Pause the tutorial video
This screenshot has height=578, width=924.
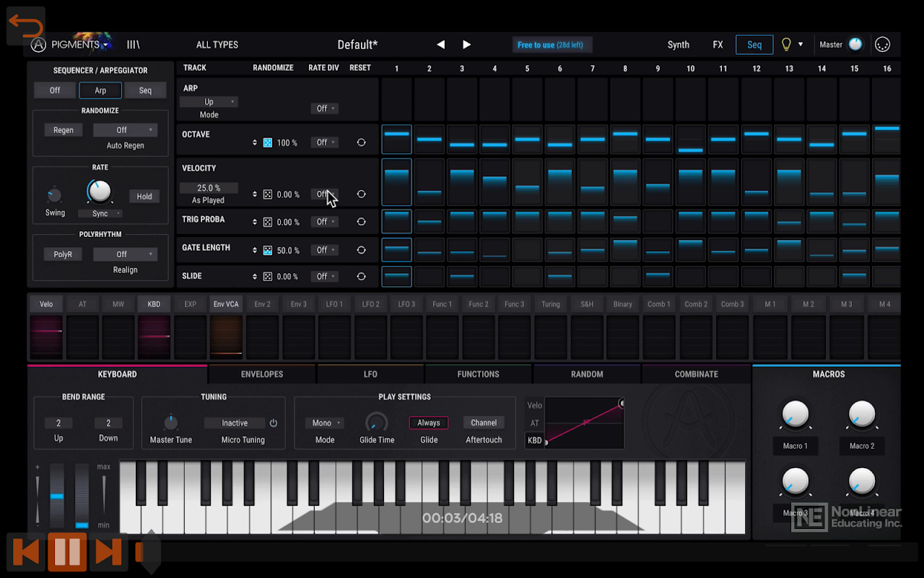click(x=67, y=552)
